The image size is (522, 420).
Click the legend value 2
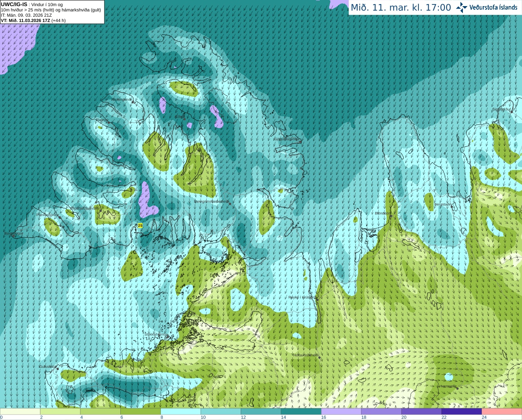(x=41, y=417)
